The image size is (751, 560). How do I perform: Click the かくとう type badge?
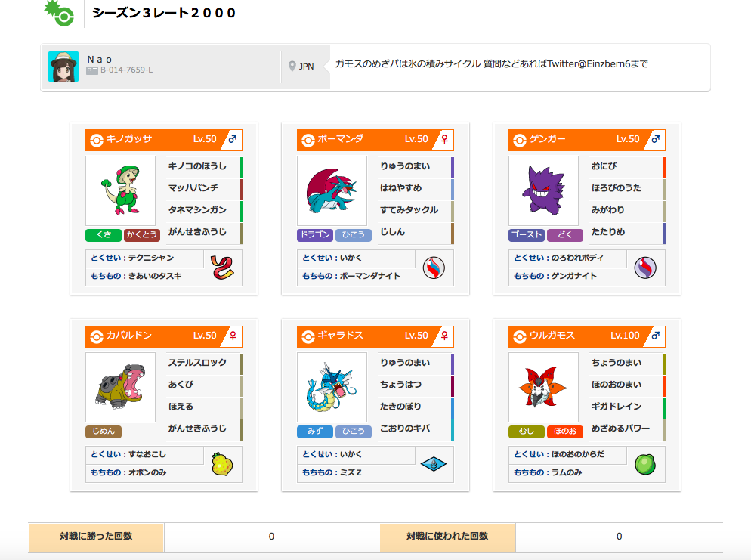tap(142, 235)
